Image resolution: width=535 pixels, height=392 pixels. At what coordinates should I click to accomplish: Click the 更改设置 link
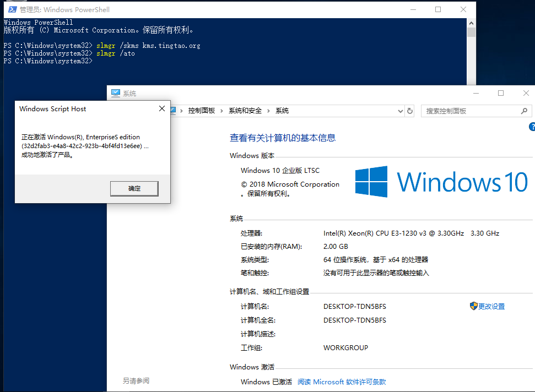[491, 306]
